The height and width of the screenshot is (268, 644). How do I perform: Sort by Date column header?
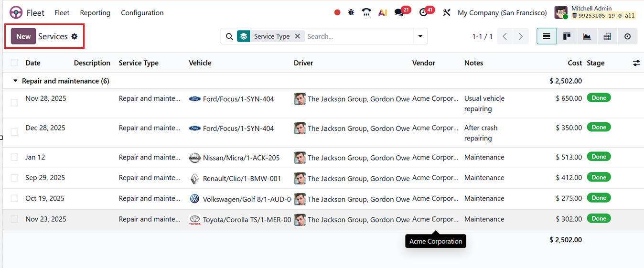click(x=33, y=63)
